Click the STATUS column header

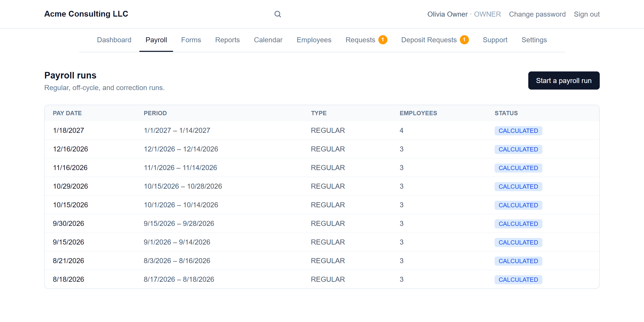[506, 113]
